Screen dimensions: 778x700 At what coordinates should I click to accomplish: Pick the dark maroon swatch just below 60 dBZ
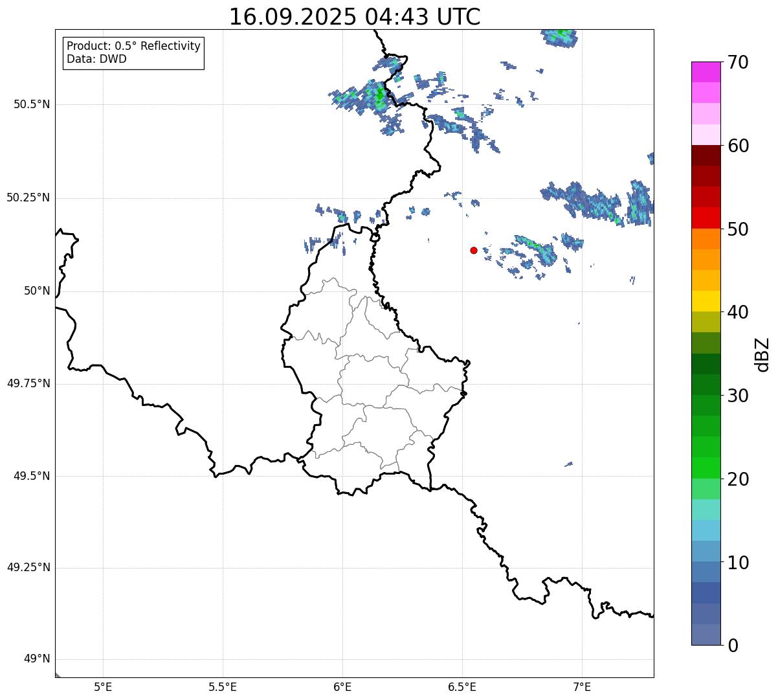706,155
